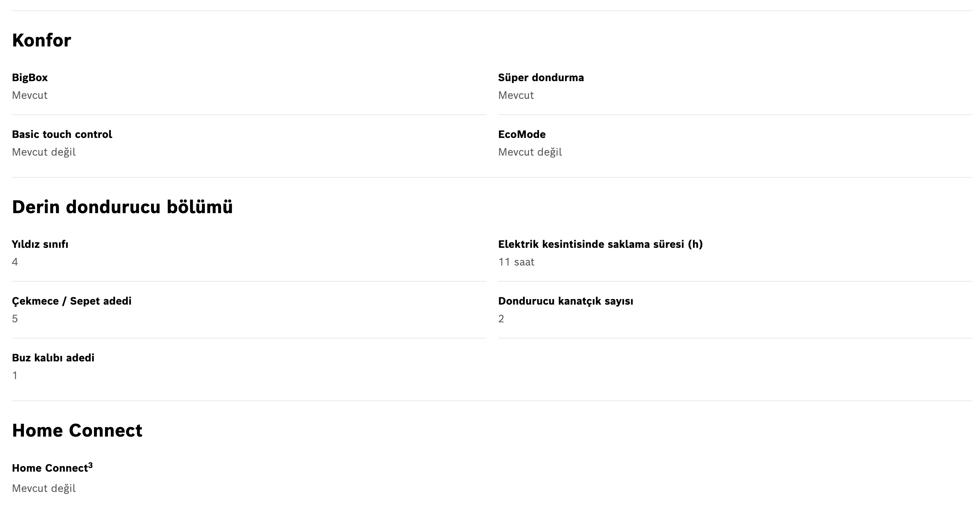980x517 pixels.
Task: Click the 11 saat value
Action: [516, 262]
